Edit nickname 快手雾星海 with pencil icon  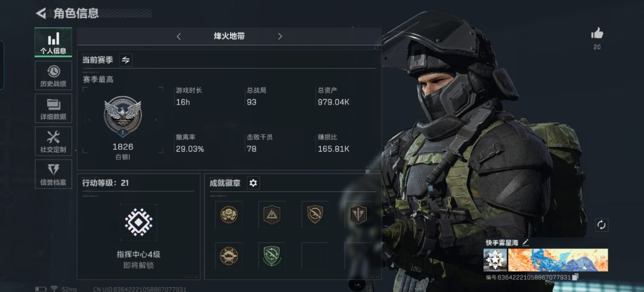click(525, 243)
